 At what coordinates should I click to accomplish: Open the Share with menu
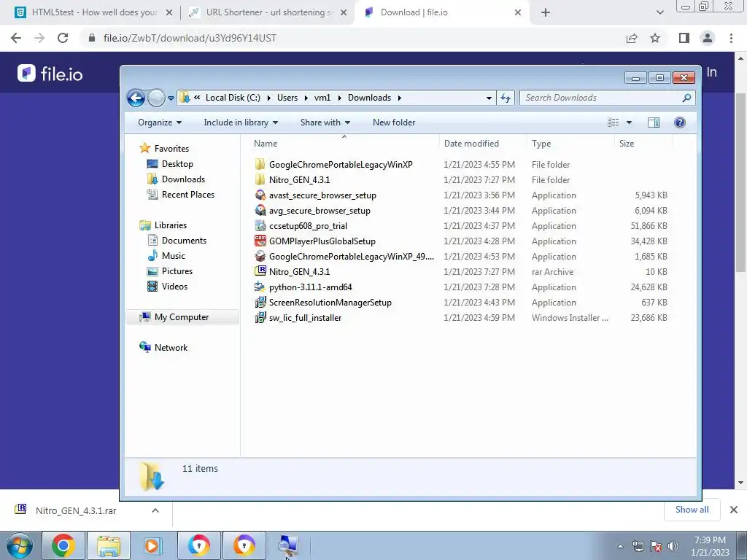(325, 122)
